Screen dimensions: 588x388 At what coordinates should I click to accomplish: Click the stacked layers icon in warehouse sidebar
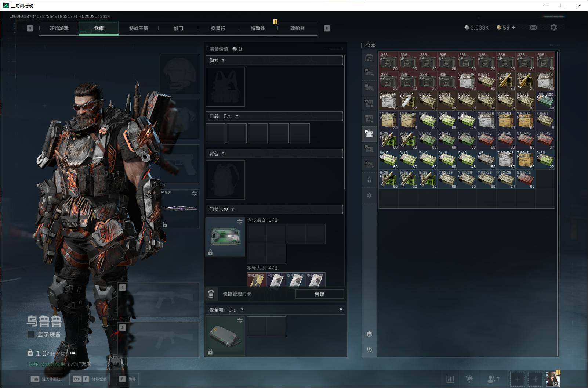(x=369, y=334)
